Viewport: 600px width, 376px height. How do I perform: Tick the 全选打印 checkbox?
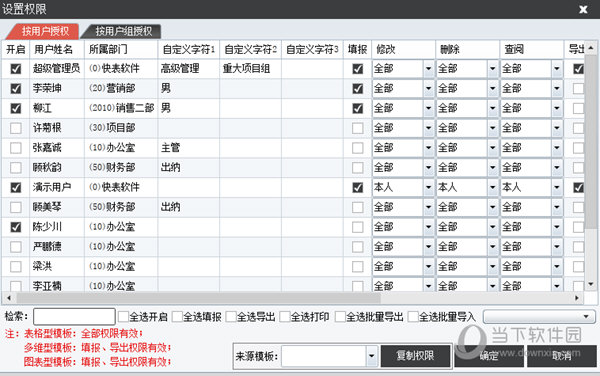[x=285, y=317]
